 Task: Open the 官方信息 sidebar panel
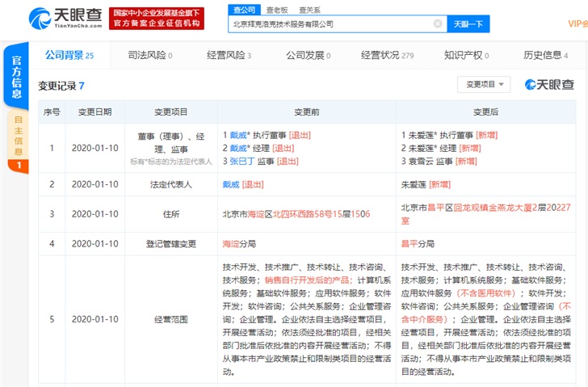click(14, 74)
